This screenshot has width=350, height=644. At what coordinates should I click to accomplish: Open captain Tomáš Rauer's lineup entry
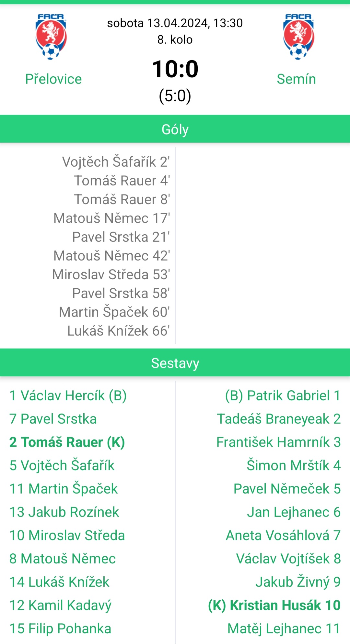[67, 442]
